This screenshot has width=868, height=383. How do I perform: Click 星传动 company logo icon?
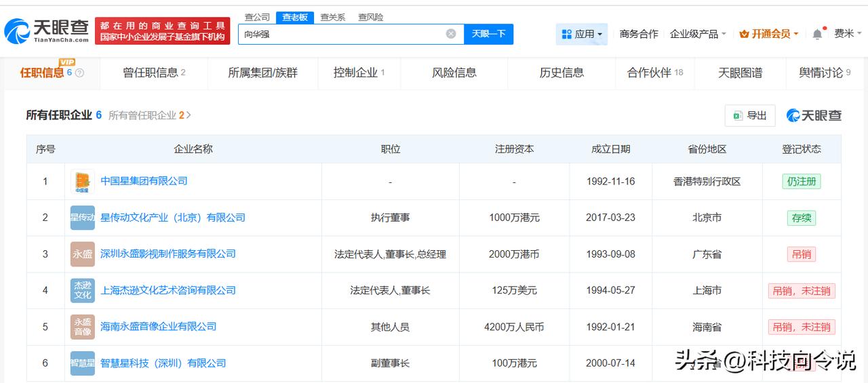coord(83,218)
